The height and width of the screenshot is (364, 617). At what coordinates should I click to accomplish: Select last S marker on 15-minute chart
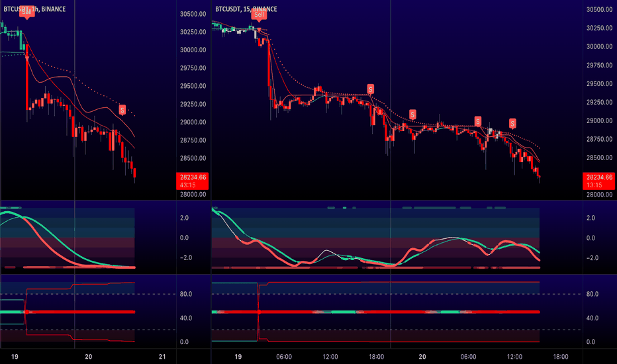(512, 124)
